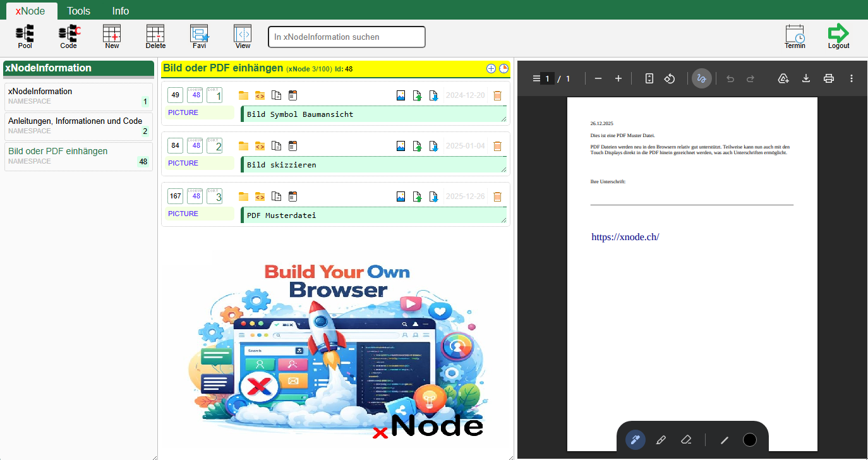
Task: Toggle annotation mode in the PDF viewer
Action: (701, 78)
